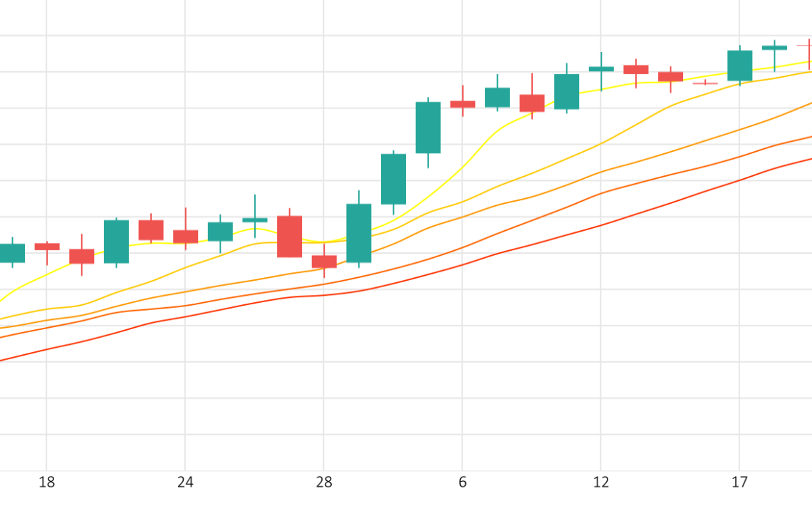812x506 pixels.
Task: Click the "18" date label on the x-axis
Action: (x=46, y=482)
